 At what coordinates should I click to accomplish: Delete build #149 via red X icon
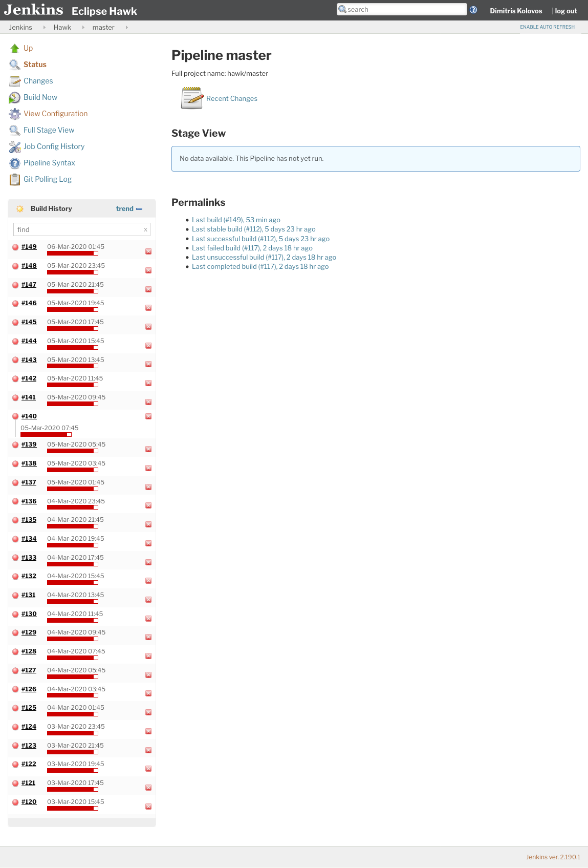click(148, 251)
